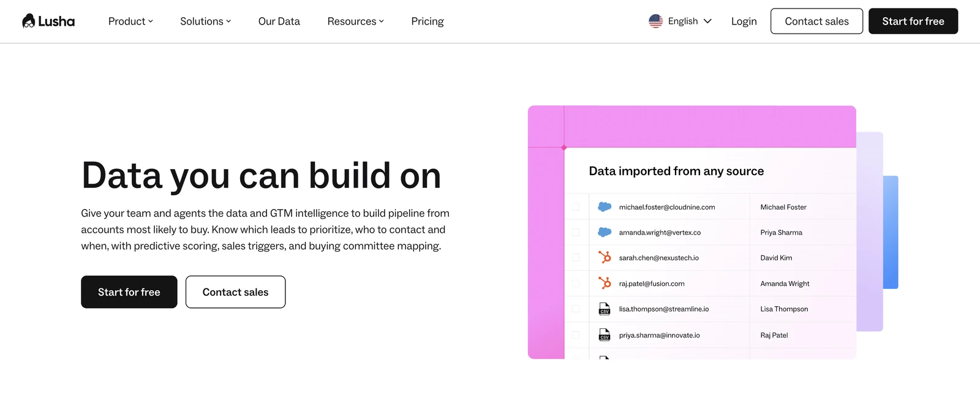Expand the Product menu
Screen dimensions: 980x409
(x=130, y=21)
